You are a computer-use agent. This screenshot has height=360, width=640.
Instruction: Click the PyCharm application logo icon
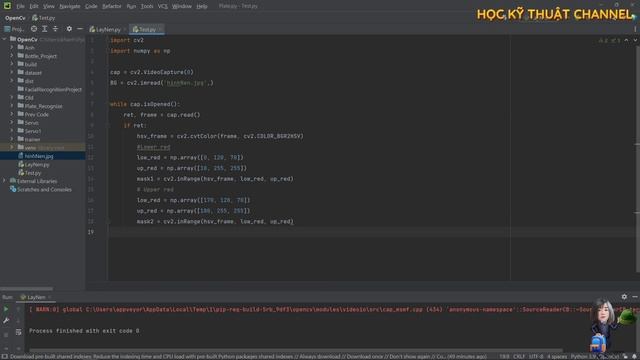[x=7, y=6]
